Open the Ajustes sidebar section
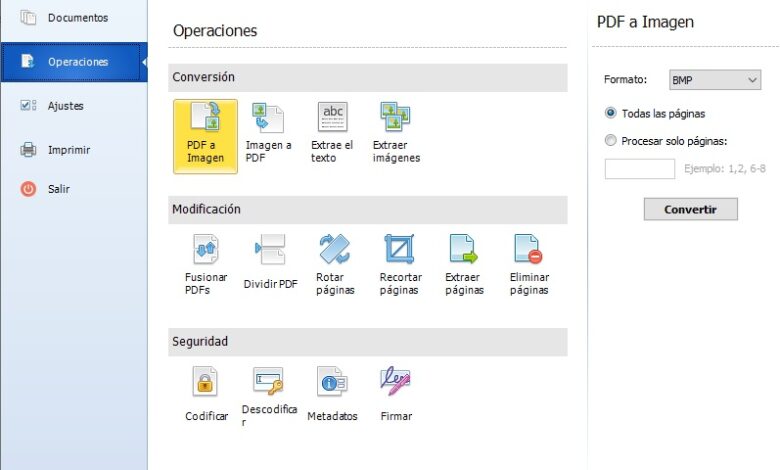 point(65,105)
